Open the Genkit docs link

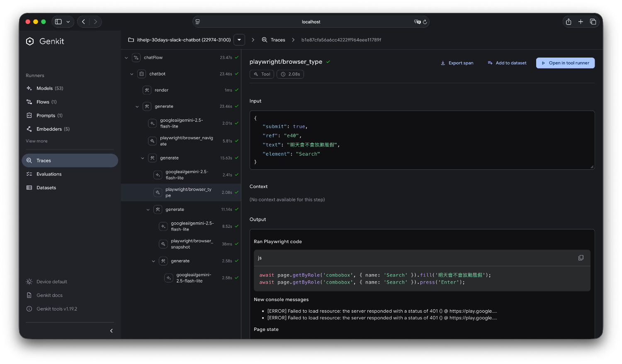pyautogui.click(x=44, y=295)
